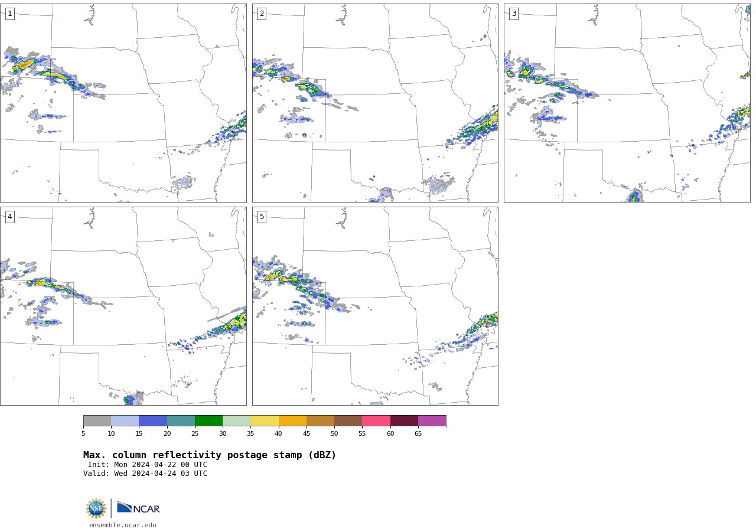Click the NCAR logo
This screenshot has width=756, height=532.
tap(138, 508)
